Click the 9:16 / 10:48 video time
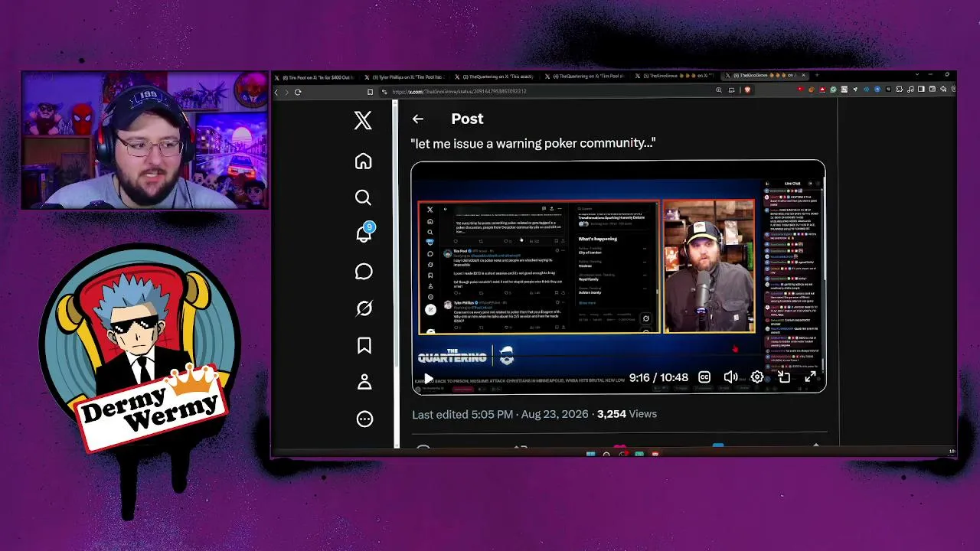 (658, 377)
